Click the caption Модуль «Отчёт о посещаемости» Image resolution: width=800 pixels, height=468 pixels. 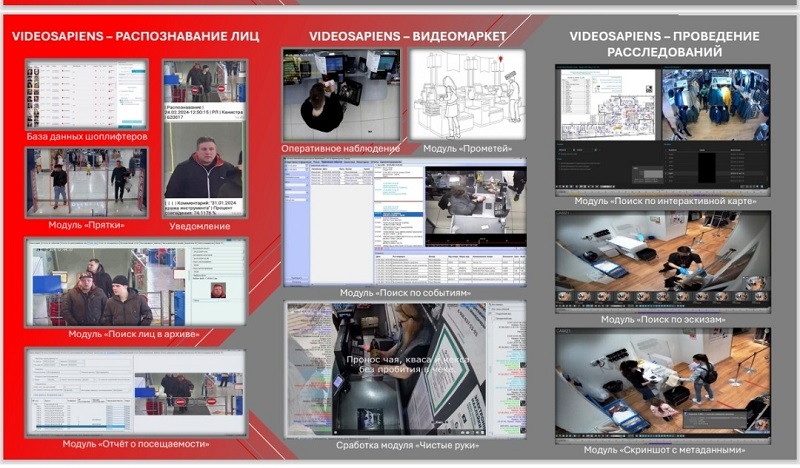pyautogui.click(x=136, y=444)
